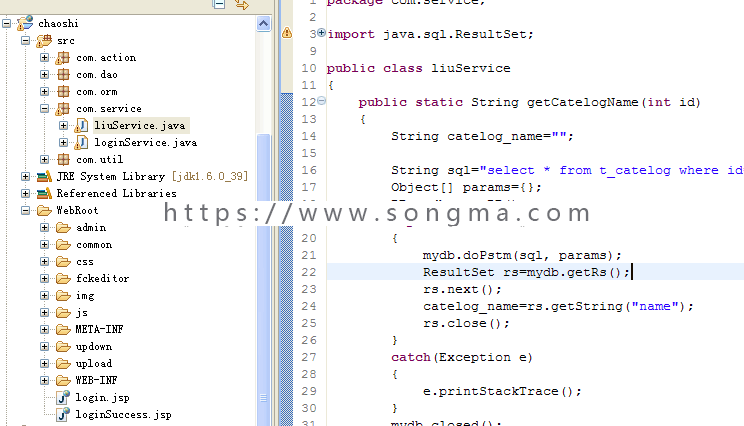Select the loginSuccess.jsp file
This screenshot has width=744, height=426.
tap(123, 415)
